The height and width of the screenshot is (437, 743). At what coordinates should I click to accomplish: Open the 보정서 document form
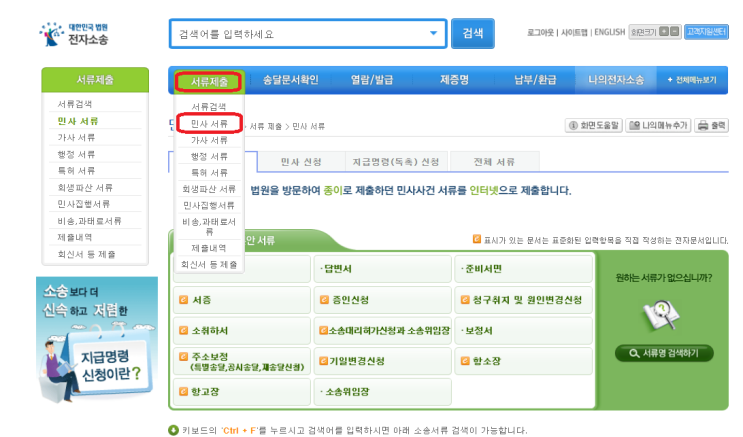pos(524,331)
